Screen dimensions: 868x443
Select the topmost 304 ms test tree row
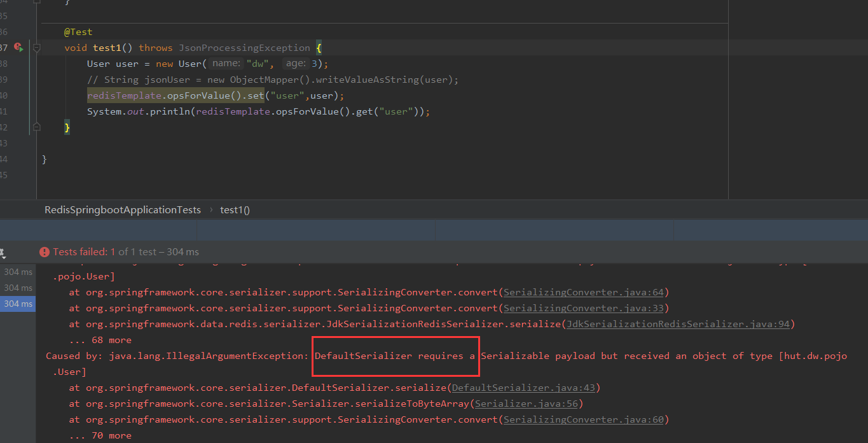point(18,272)
